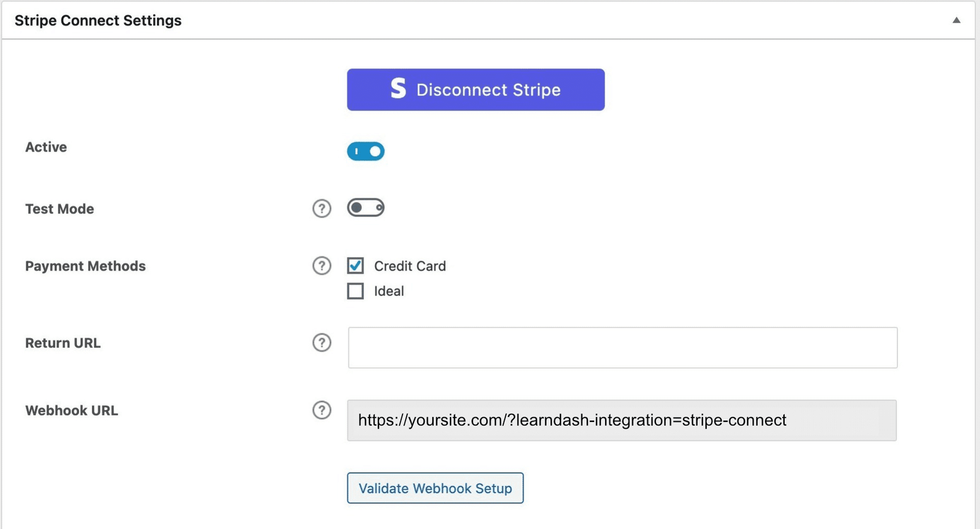Click the Validate Webhook Setup button
Screen dimensions: 980x529
click(x=435, y=488)
